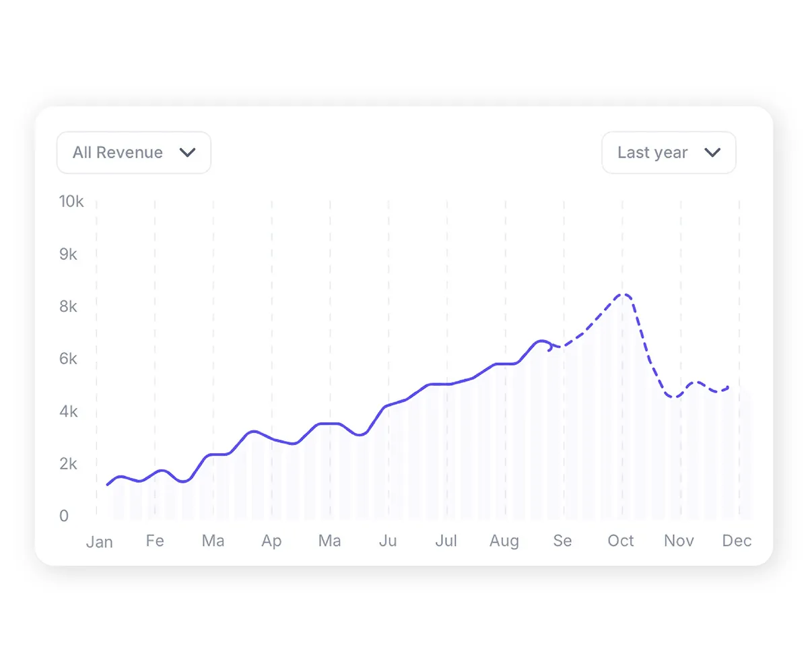Click the Dec month label

pos(737,541)
